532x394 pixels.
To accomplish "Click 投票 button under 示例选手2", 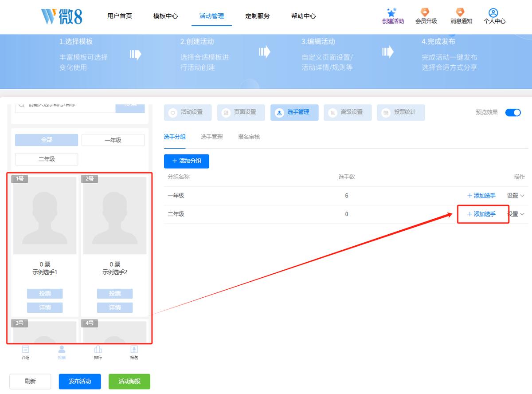I will pyautogui.click(x=115, y=294).
